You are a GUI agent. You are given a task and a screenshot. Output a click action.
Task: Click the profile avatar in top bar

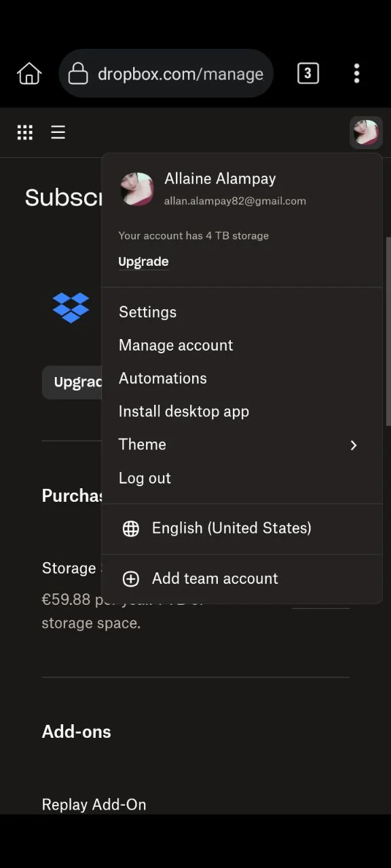[366, 132]
